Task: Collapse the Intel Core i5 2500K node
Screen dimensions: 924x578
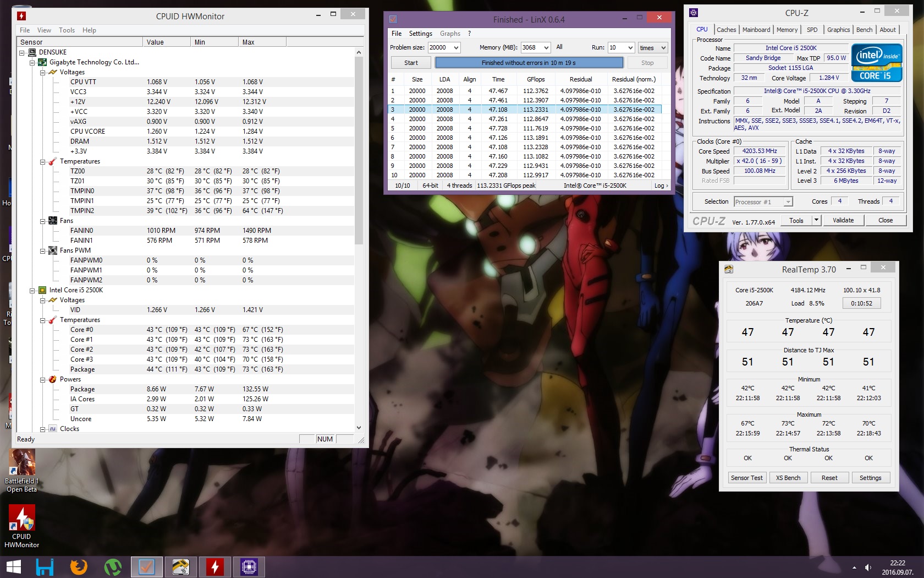Action: (x=32, y=291)
